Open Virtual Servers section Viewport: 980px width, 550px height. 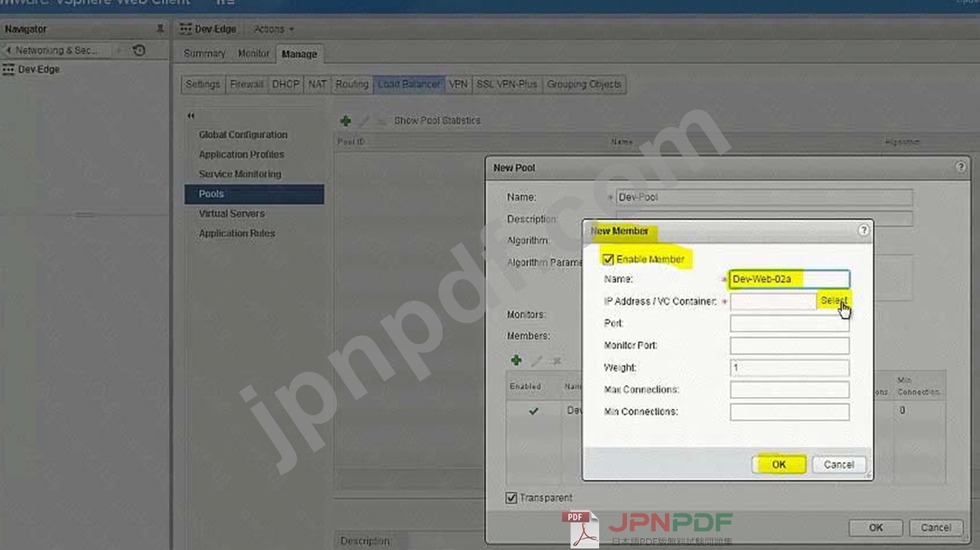(231, 214)
